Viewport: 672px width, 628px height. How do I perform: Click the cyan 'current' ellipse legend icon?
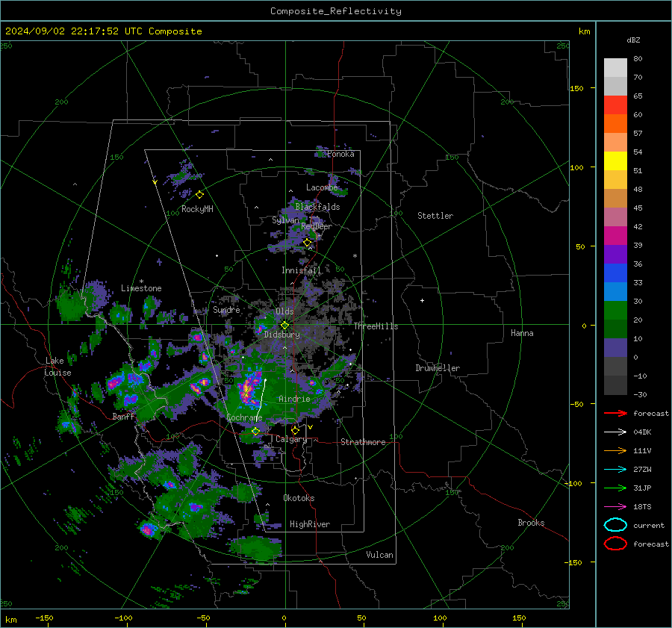tap(615, 525)
